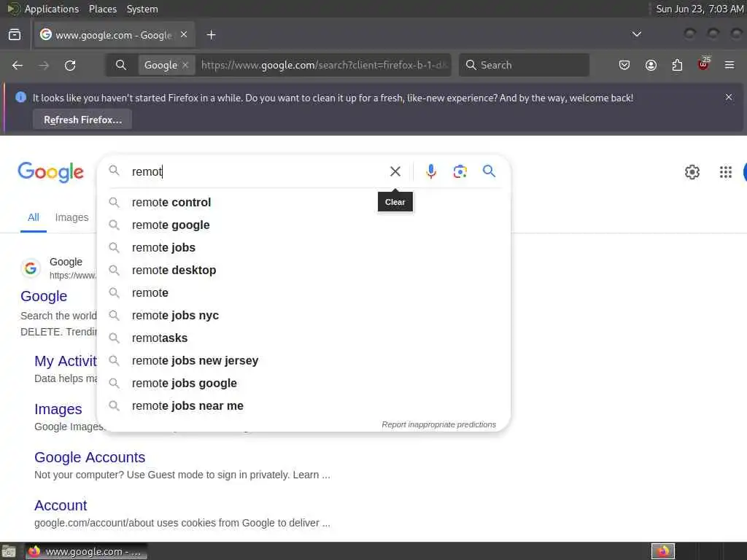
Task: Select suggestion remote control
Action: coord(304,203)
